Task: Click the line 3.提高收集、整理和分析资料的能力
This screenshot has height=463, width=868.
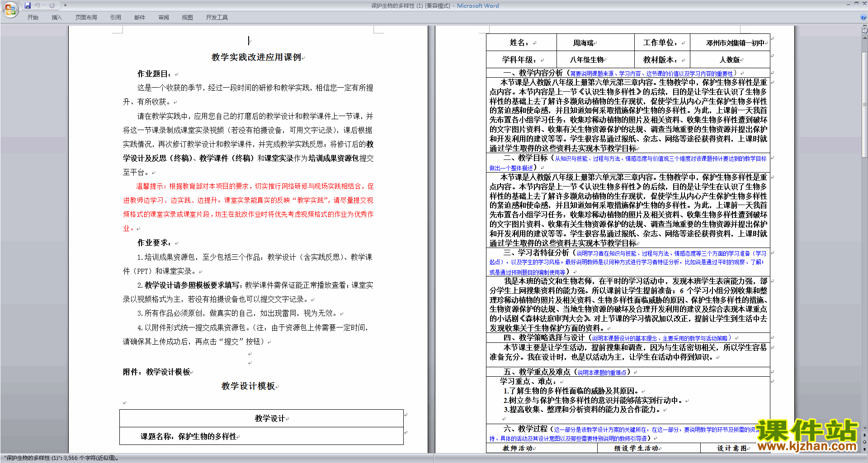Action: (x=582, y=409)
